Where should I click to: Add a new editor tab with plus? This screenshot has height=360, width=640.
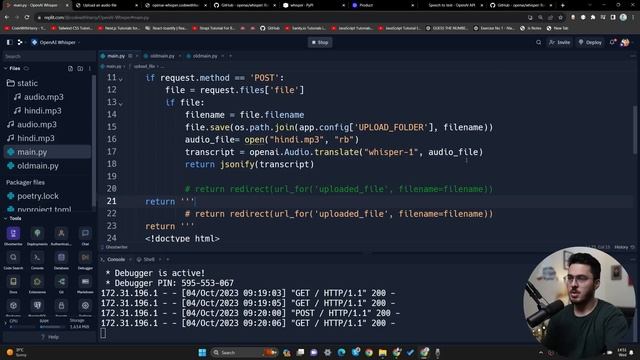(230, 56)
